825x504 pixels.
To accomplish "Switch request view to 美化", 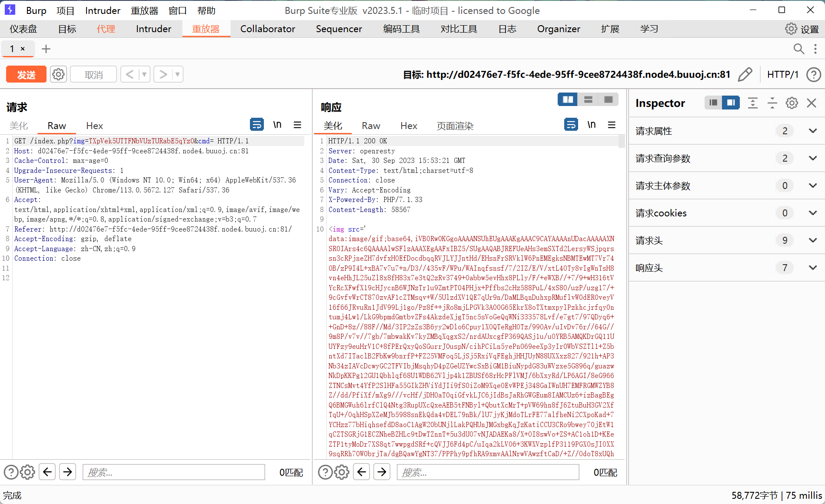I will [x=19, y=126].
